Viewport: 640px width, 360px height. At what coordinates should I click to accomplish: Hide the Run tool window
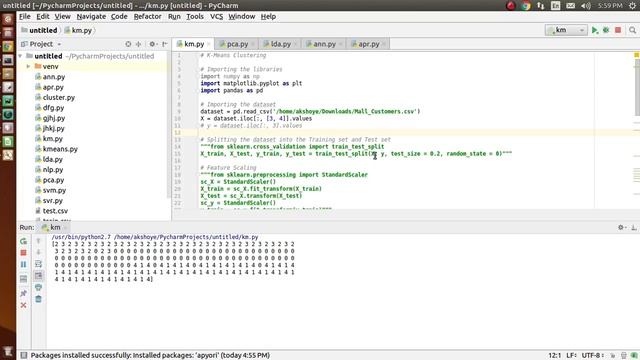(x=633, y=227)
